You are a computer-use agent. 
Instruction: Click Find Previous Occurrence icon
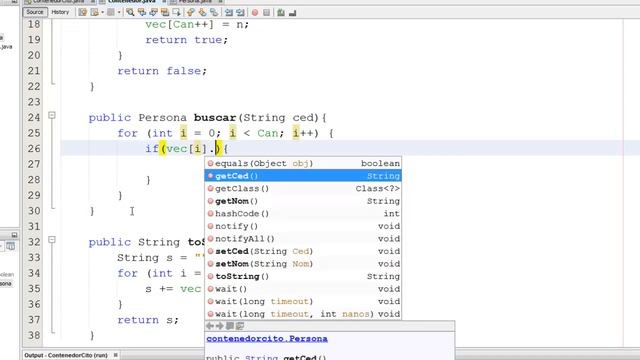point(142,13)
